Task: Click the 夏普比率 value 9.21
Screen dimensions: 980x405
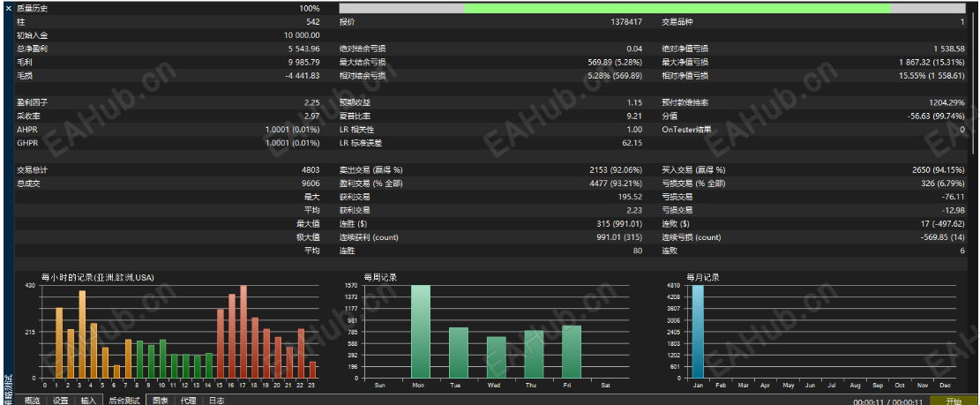Action: coord(634,116)
